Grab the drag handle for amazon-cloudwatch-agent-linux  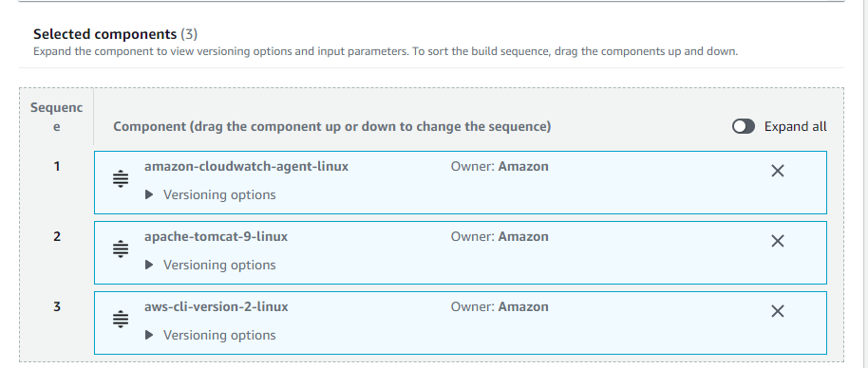[x=120, y=179]
